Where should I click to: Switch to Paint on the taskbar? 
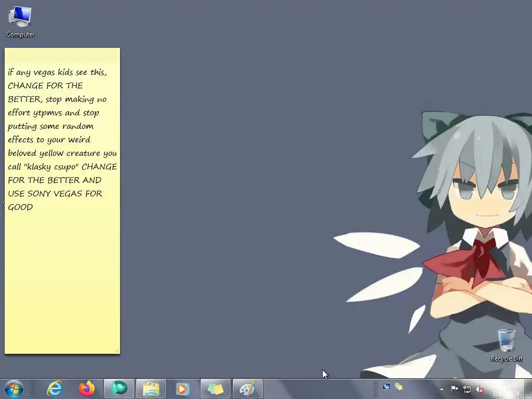point(248,389)
